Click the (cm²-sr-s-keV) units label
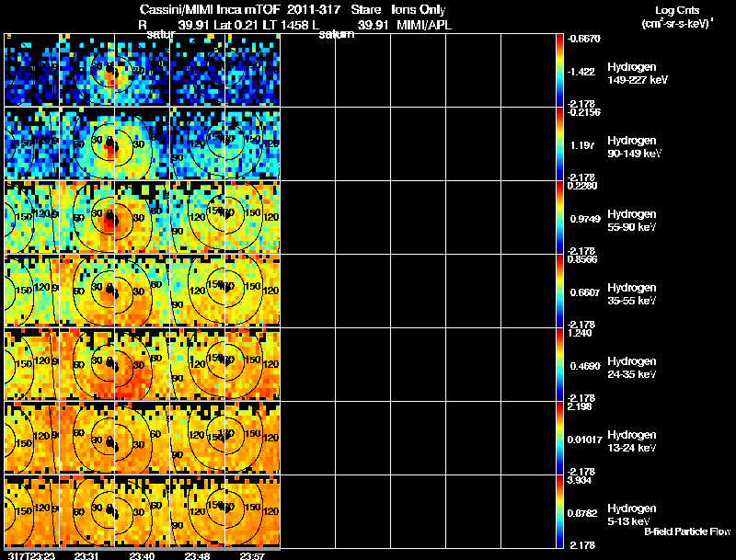The width and height of the screenshot is (736, 560). tap(677, 23)
